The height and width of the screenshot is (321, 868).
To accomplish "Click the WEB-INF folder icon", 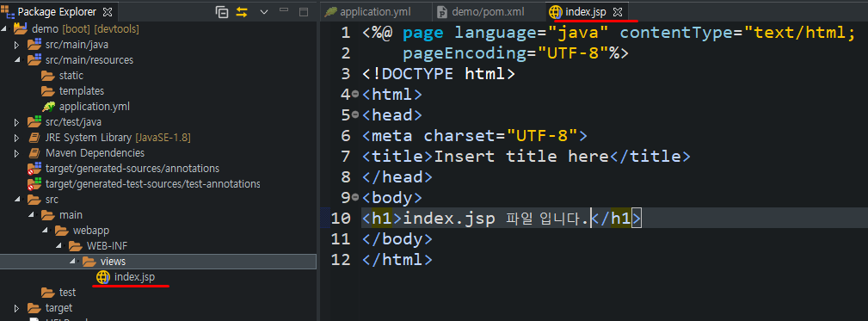I will pyautogui.click(x=76, y=246).
